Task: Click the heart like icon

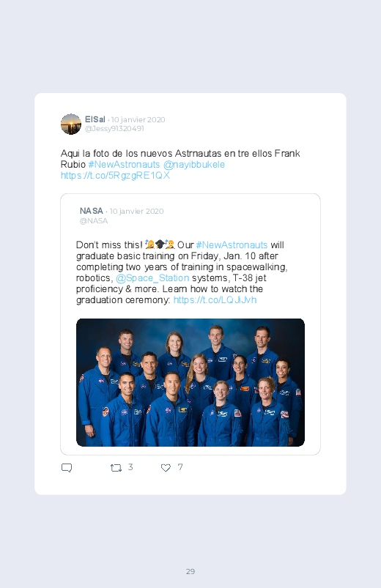Action: coord(166,468)
